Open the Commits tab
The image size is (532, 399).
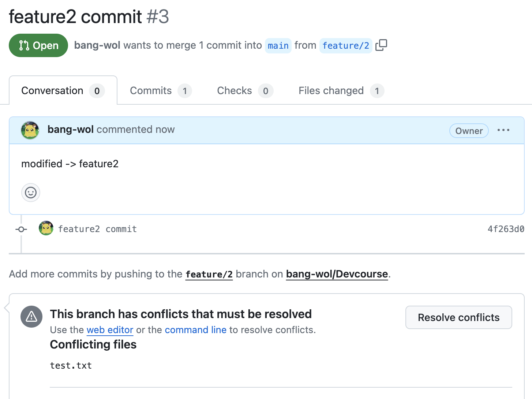[160, 91]
